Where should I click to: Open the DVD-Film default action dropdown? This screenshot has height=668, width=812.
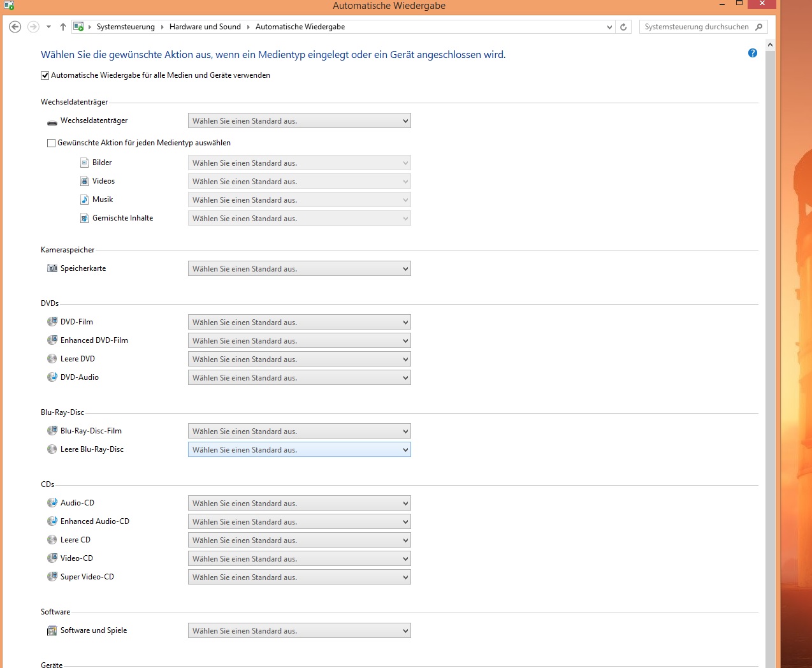pyautogui.click(x=300, y=322)
